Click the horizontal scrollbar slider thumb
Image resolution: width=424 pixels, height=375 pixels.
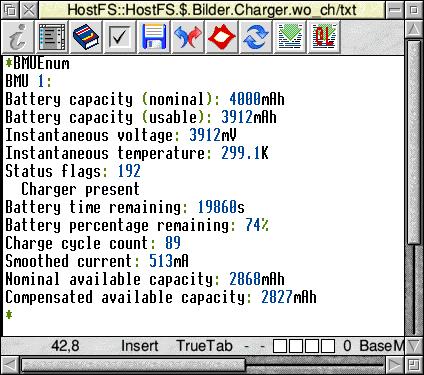[133, 365]
